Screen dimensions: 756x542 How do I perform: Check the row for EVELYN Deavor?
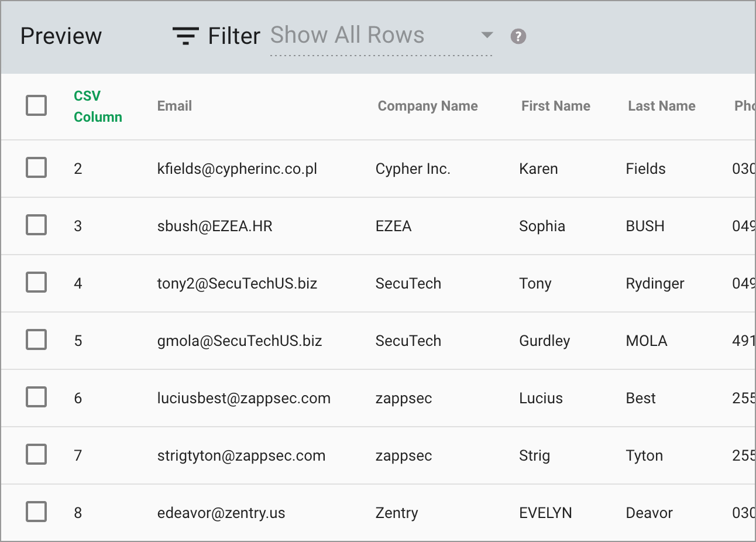click(x=36, y=512)
